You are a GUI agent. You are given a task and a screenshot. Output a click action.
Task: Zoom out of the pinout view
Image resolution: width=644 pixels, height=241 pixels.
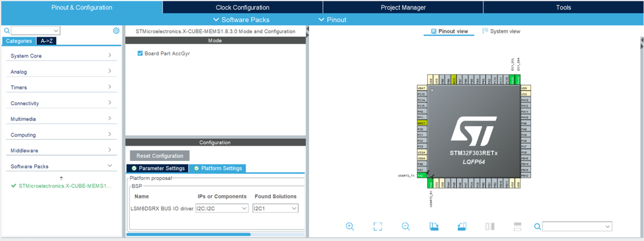pos(406,226)
